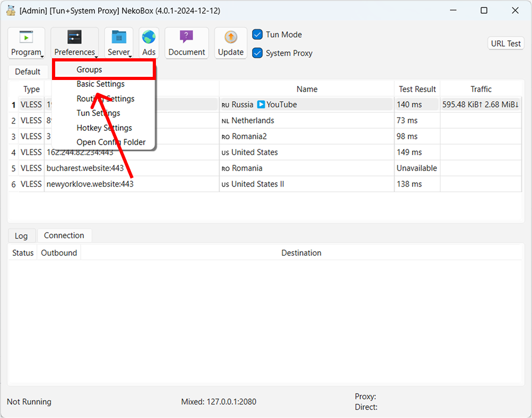532x418 pixels.
Task: Click the YouTube icon on the Russia server
Action: point(261,104)
